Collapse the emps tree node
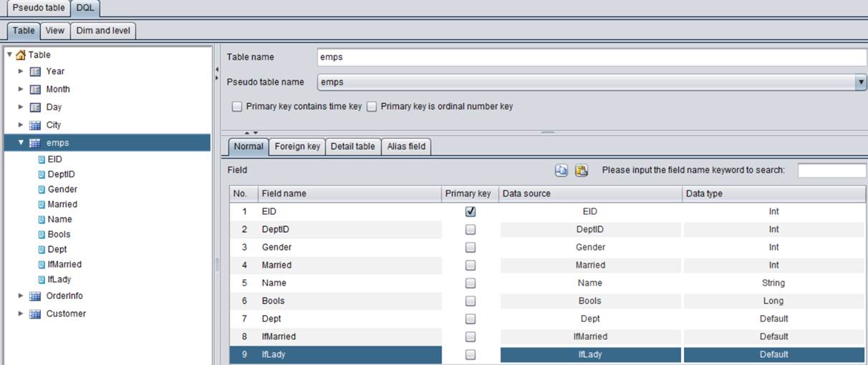The height and width of the screenshot is (365, 868). click(x=21, y=142)
